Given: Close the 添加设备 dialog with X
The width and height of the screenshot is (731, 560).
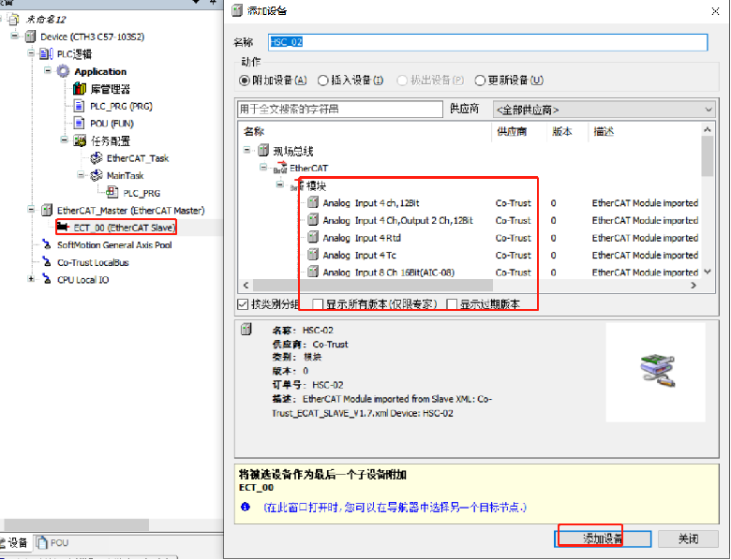Looking at the screenshot, I should (x=715, y=11).
